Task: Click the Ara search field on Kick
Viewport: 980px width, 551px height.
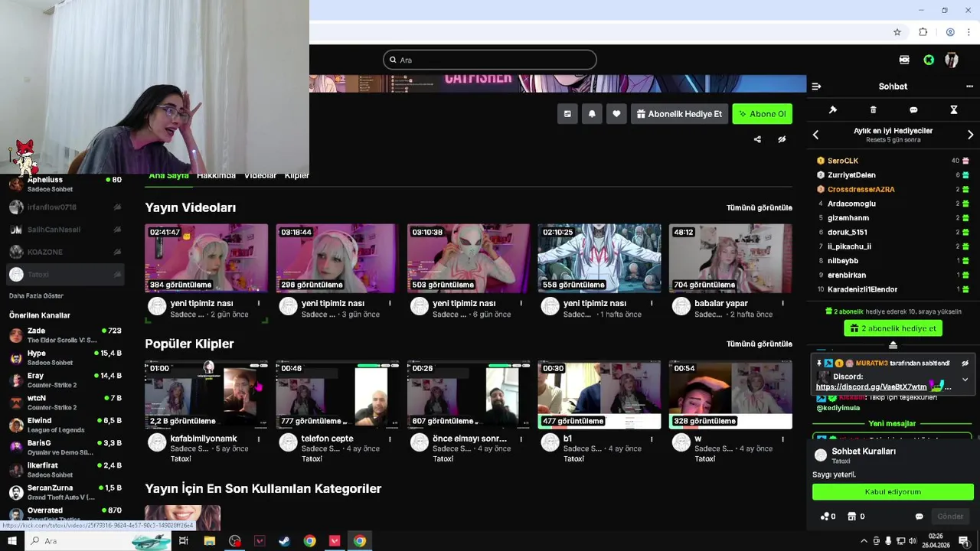Action: [490, 60]
